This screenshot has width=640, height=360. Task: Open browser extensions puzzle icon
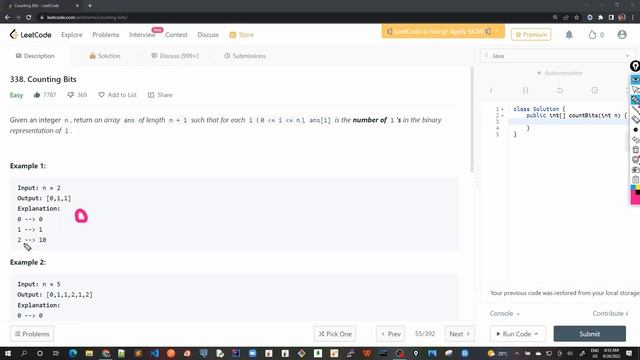[x=600, y=18]
